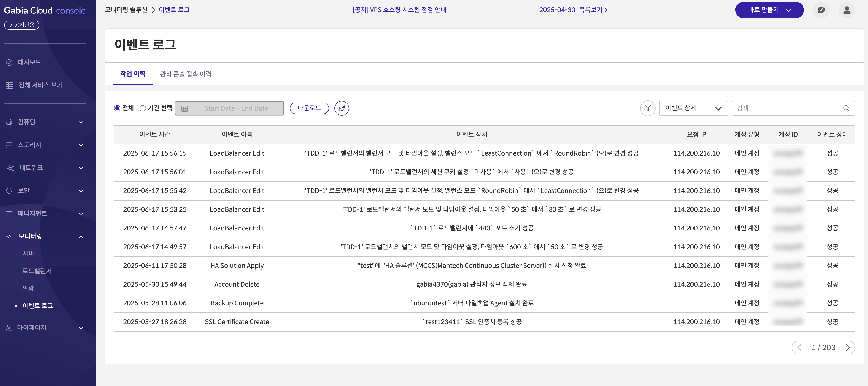Image resolution: width=868 pixels, height=386 pixels.
Task: Click the 대시보드 sidebar icon
Action: click(9, 62)
